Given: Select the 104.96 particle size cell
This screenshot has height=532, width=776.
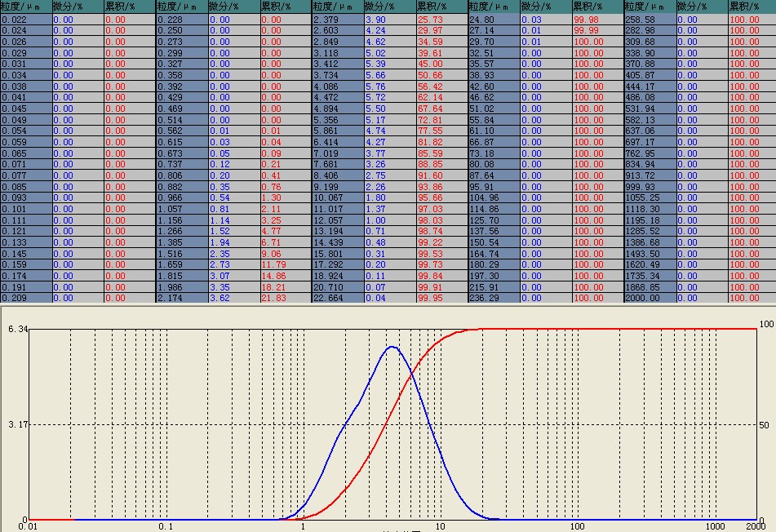Looking at the screenshot, I should (494, 197).
